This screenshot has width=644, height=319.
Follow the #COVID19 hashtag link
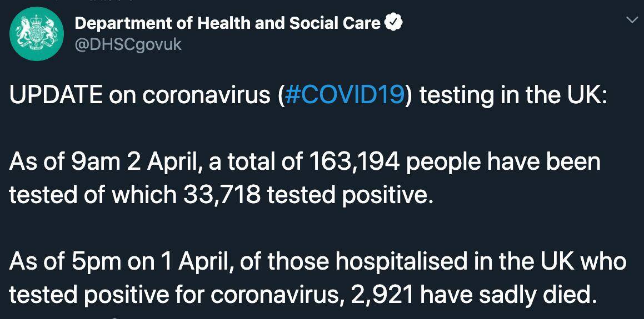tap(344, 95)
